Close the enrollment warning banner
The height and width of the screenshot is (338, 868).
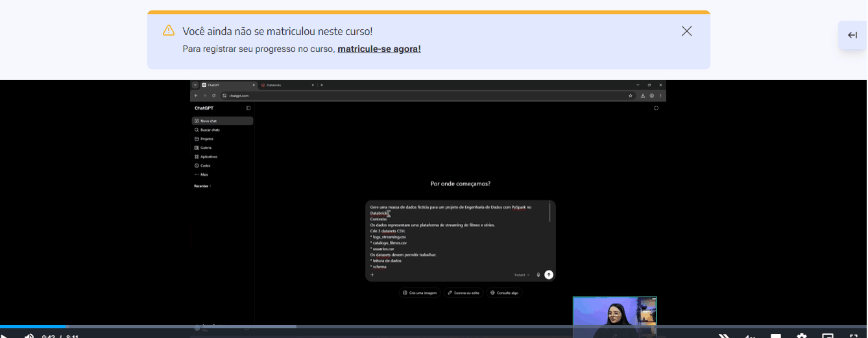pos(686,31)
